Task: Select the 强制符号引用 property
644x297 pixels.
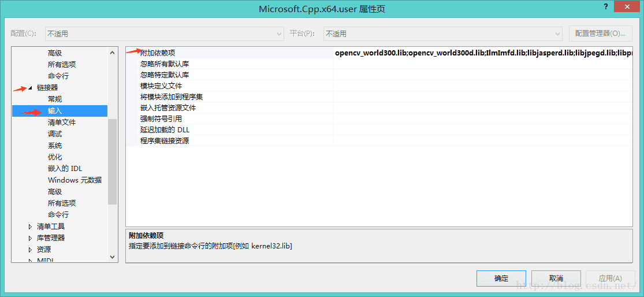Action: pyautogui.click(x=161, y=118)
